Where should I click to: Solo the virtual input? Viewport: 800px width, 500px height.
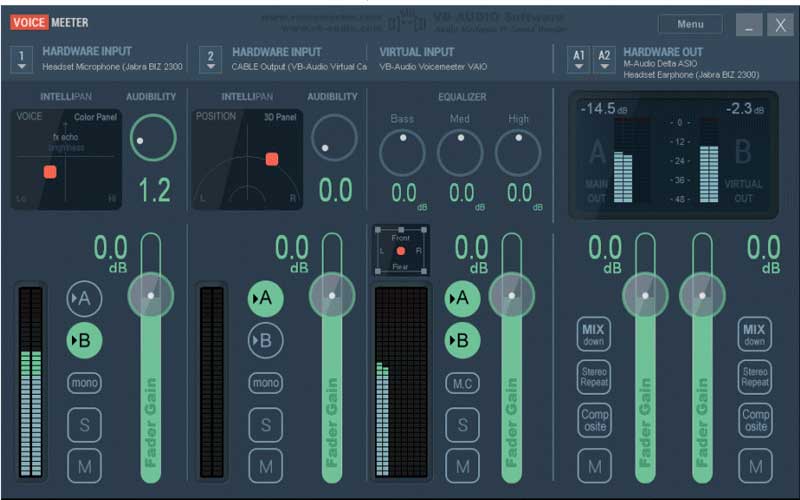click(462, 424)
